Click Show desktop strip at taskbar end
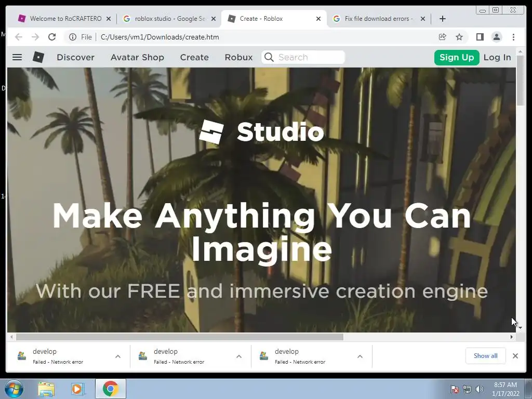The height and width of the screenshot is (399, 532). pyautogui.click(x=528, y=389)
